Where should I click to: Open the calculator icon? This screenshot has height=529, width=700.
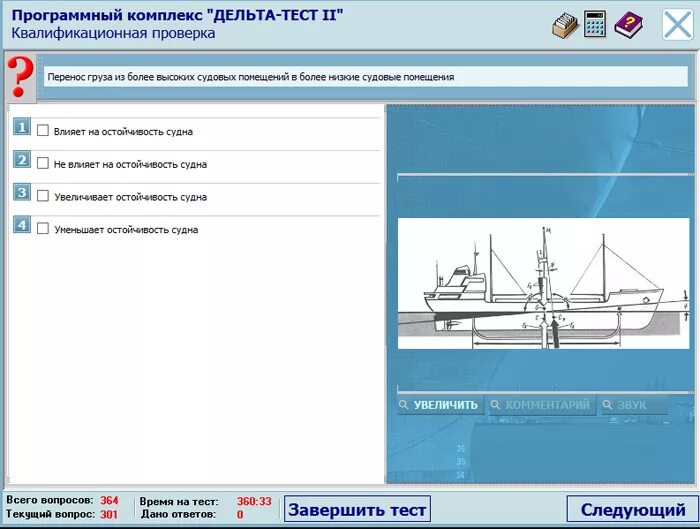click(596, 25)
